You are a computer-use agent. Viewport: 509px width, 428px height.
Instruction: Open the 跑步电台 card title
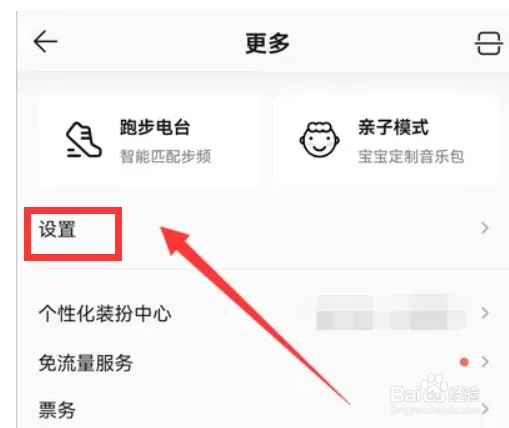(x=155, y=127)
